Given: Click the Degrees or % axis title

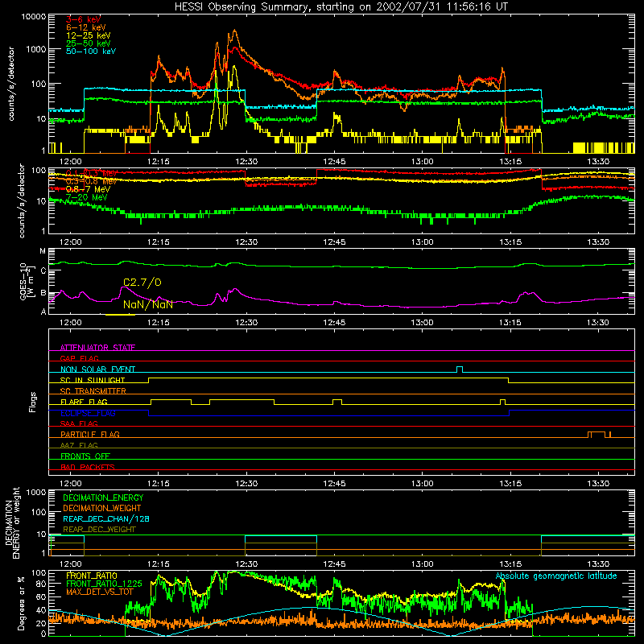Looking at the screenshot, I should pos(21,603).
